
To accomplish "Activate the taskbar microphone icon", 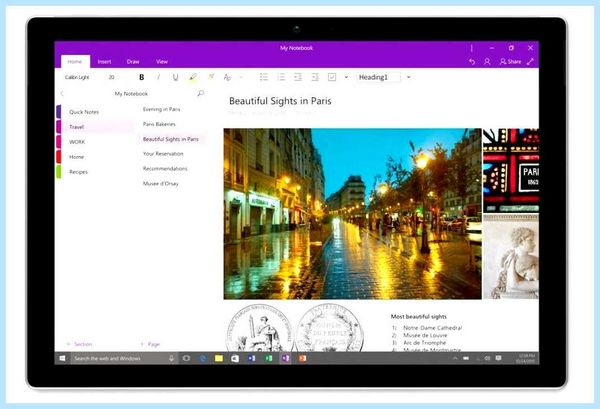I will click(171, 358).
